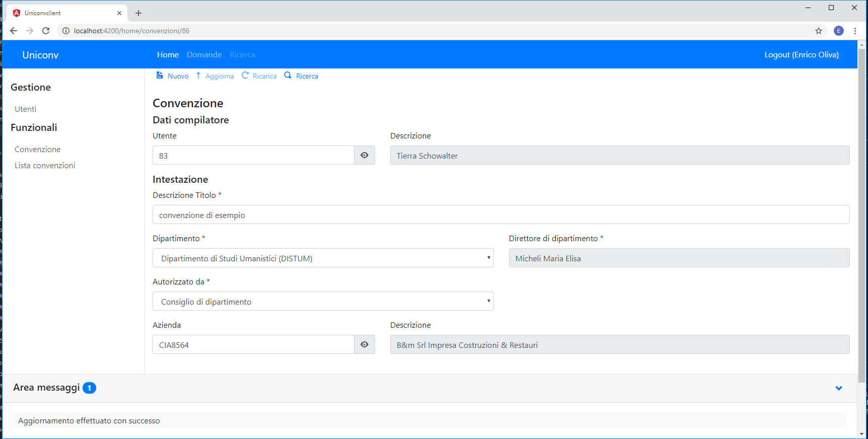This screenshot has height=439, width=868.
Task: Click the Intestazione heading
Action: [180, 179]
